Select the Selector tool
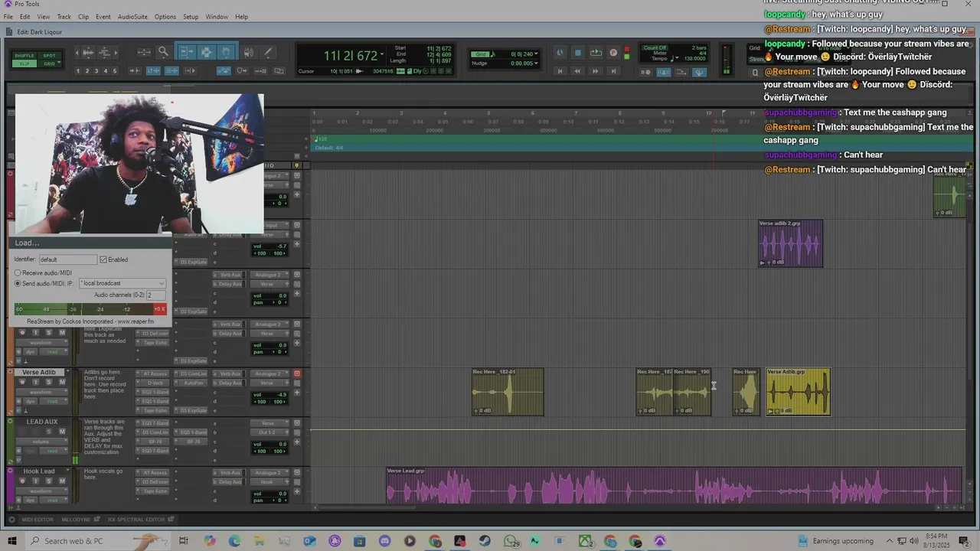This screenshot has width=980, height=551. coord(207,52)
